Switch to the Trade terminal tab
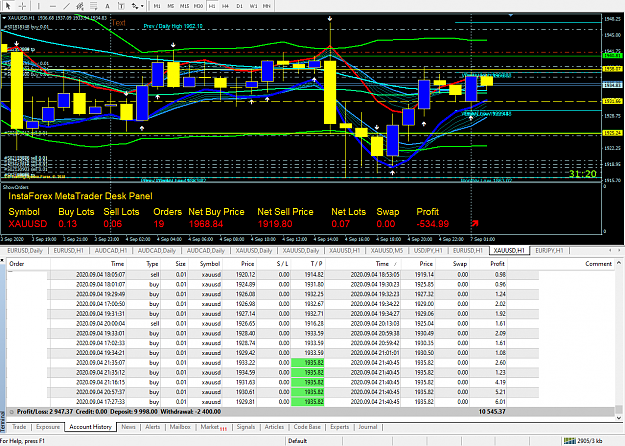The height and width of the screenshot is (446, 625). click(x=19, y=427)
